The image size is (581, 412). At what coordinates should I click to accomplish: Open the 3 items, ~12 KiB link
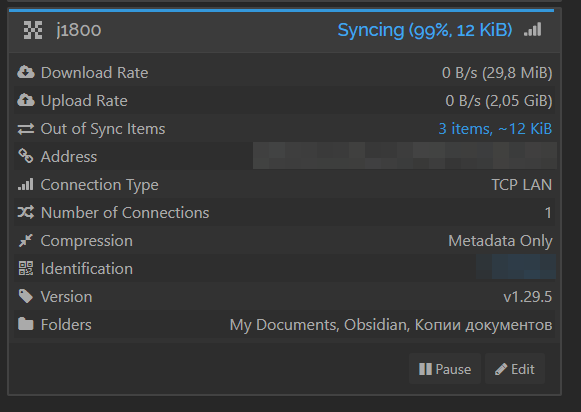click(x=495, y=129)
